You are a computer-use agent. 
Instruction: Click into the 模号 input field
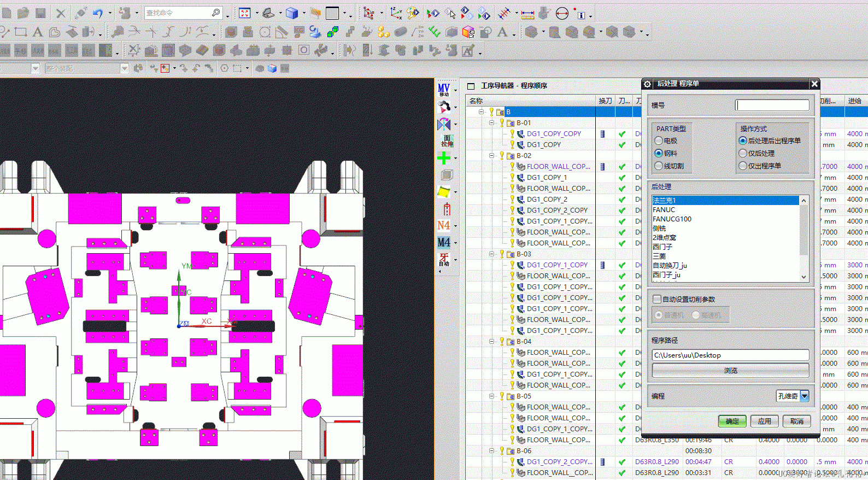772,105
